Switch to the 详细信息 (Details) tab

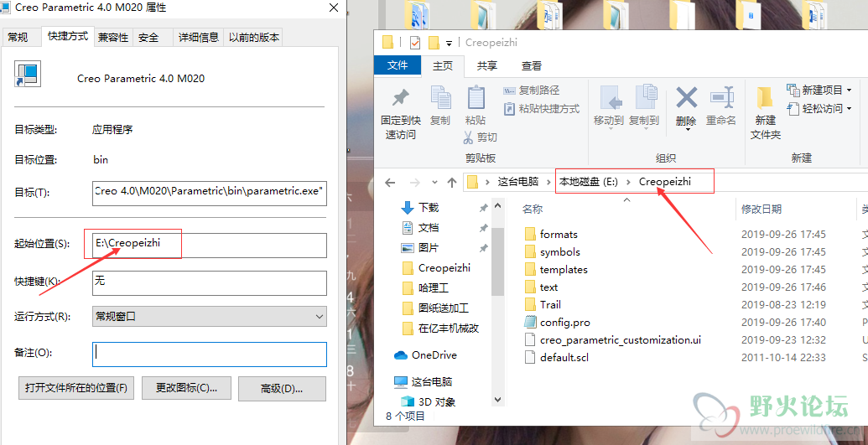[198, 37]
